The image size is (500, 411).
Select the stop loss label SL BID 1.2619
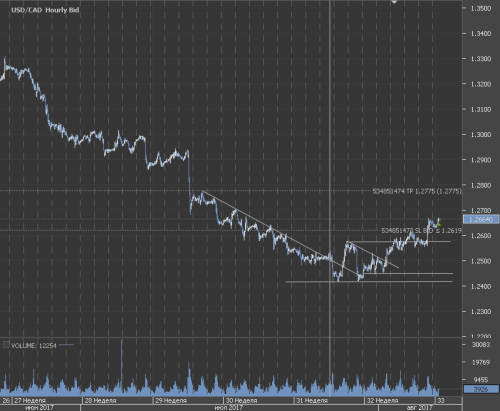pyautogui.click(x=421, y=231)
